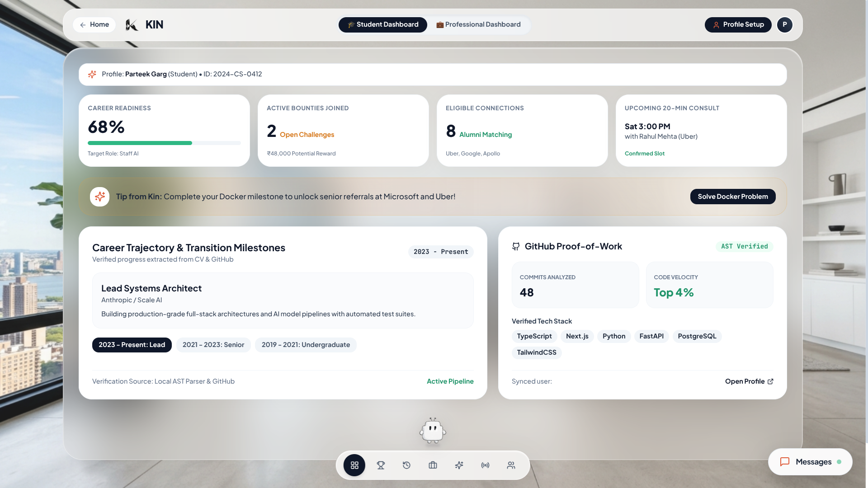
Task: Click the Active Pipeline status text
Action: click(x=450, y=381)
